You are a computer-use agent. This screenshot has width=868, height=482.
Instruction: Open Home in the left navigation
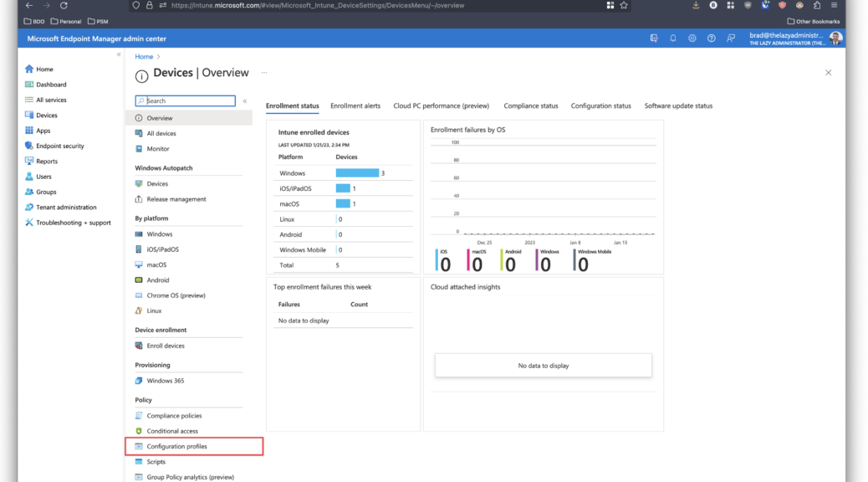click(x=38, y=69)
